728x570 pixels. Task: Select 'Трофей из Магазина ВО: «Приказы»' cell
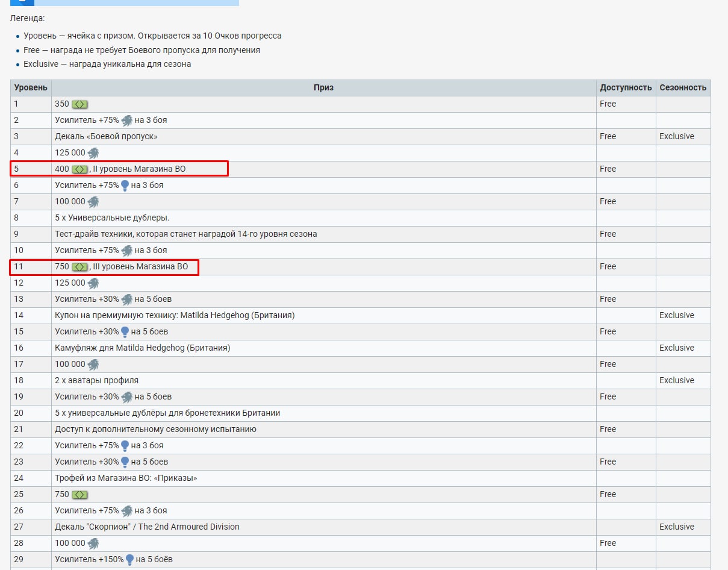(323, 478)
